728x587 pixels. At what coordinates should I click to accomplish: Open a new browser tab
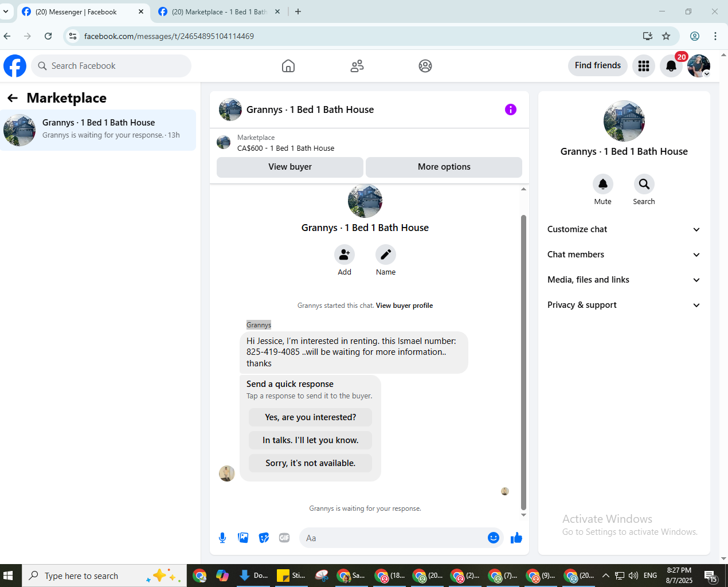298,11
